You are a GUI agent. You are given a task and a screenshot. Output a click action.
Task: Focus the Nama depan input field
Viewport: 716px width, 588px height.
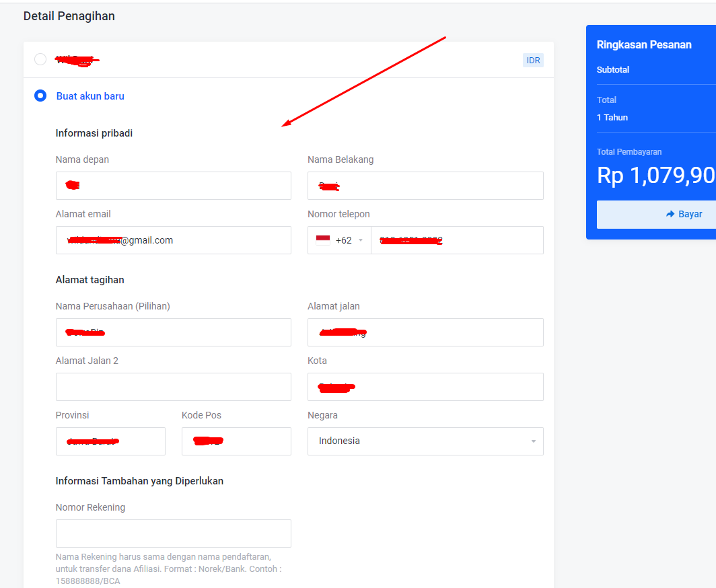[x=173, y=186]
